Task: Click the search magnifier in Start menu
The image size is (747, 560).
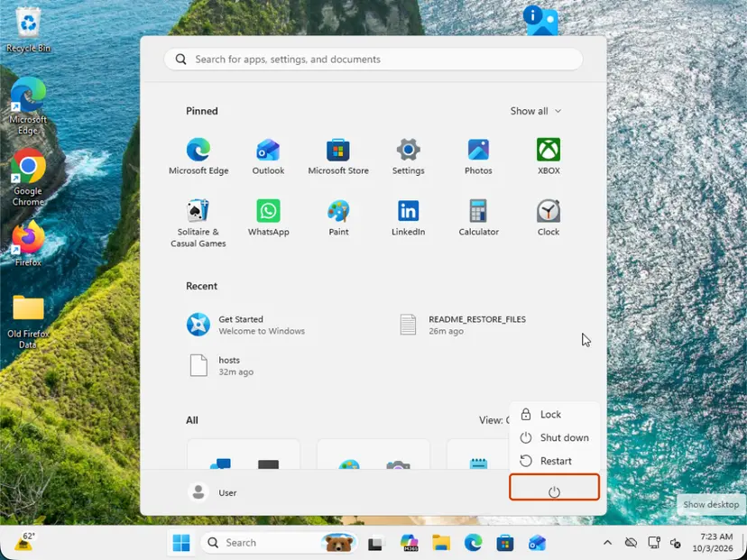Action: [x=180, y=60]
